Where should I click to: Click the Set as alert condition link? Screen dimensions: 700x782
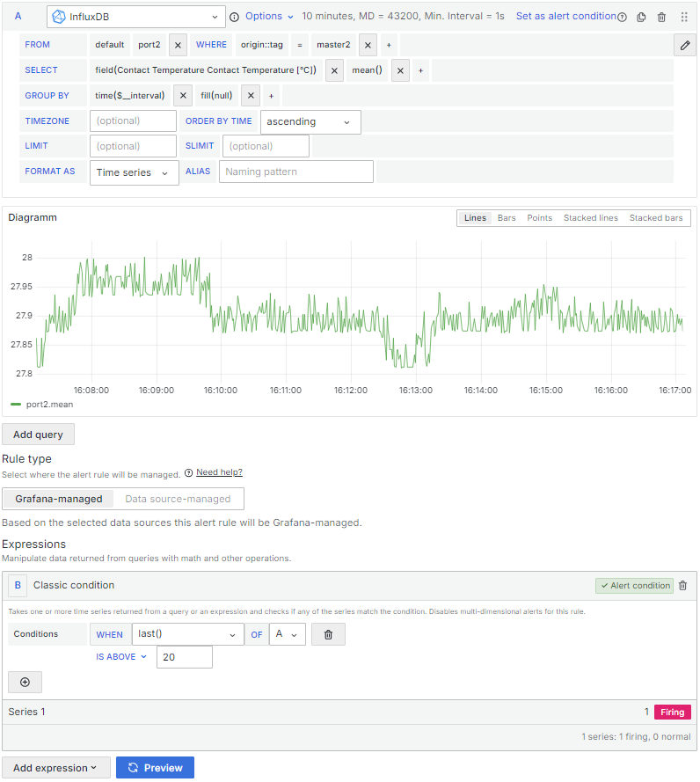(565, 17)
